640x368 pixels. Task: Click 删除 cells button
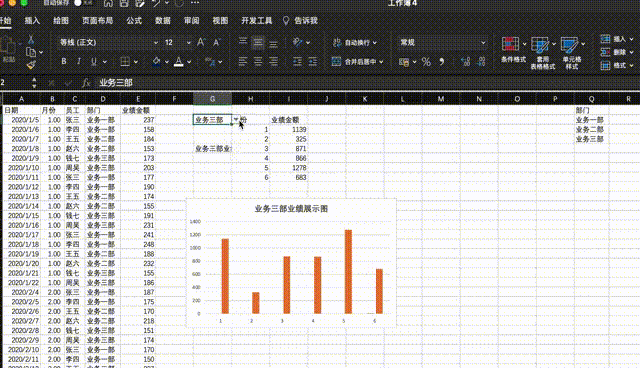[616, 52]
